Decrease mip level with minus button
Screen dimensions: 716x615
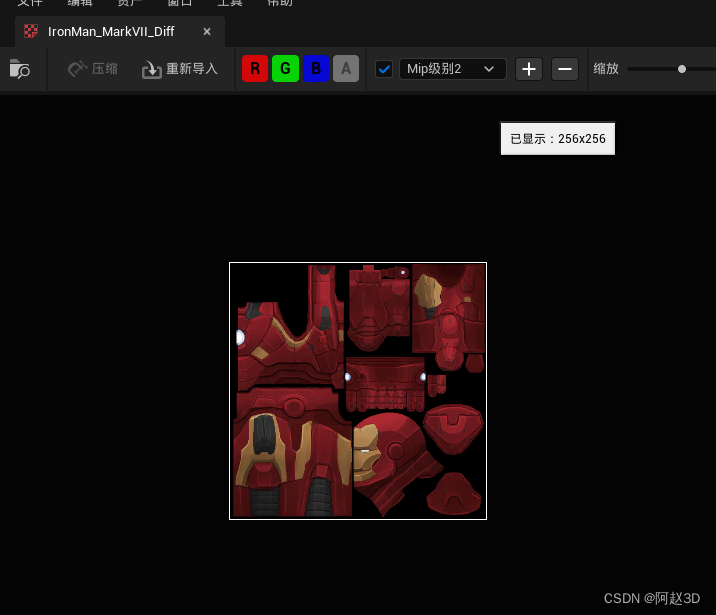(x=565, y=69)
